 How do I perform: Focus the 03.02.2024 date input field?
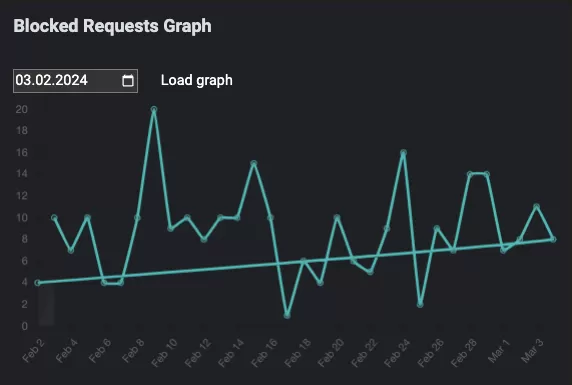75,81
